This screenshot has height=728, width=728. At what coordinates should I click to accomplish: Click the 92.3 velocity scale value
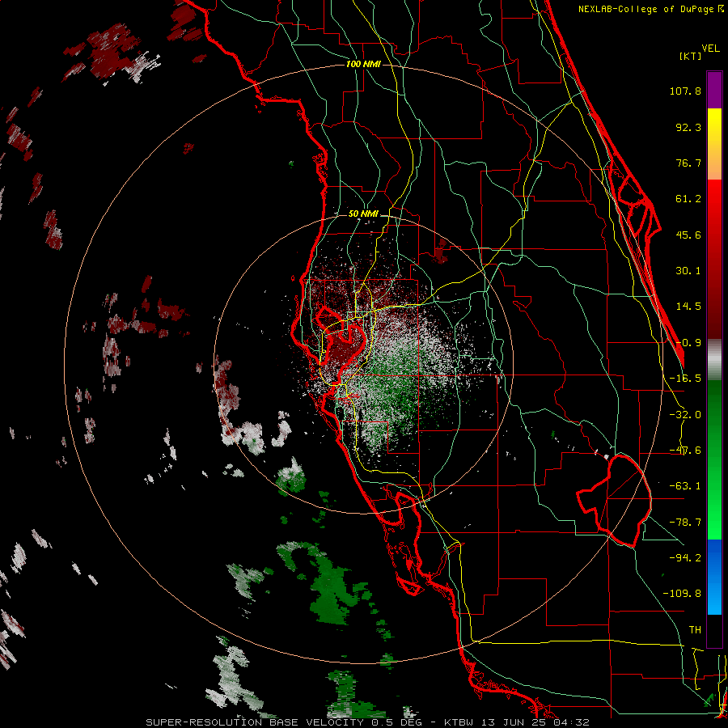[688, 127]
